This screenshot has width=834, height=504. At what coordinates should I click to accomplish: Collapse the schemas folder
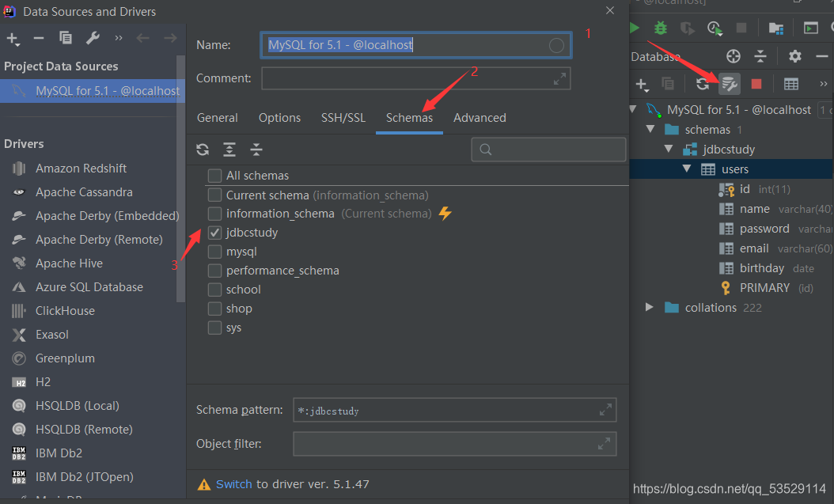click(x=650, y=129)
